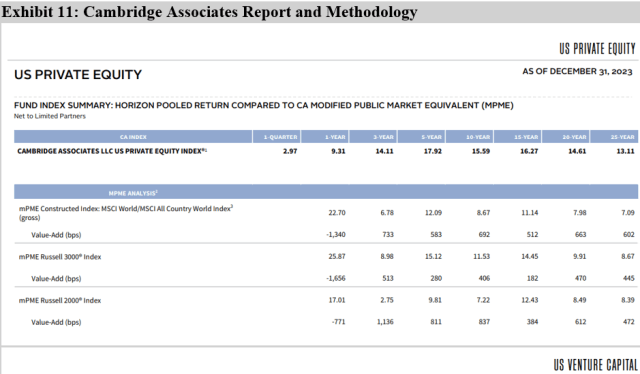Select the US PRIVATE EQUITY section heading
This screenshot has width=640, height=374.
click(x=78, y=75)
